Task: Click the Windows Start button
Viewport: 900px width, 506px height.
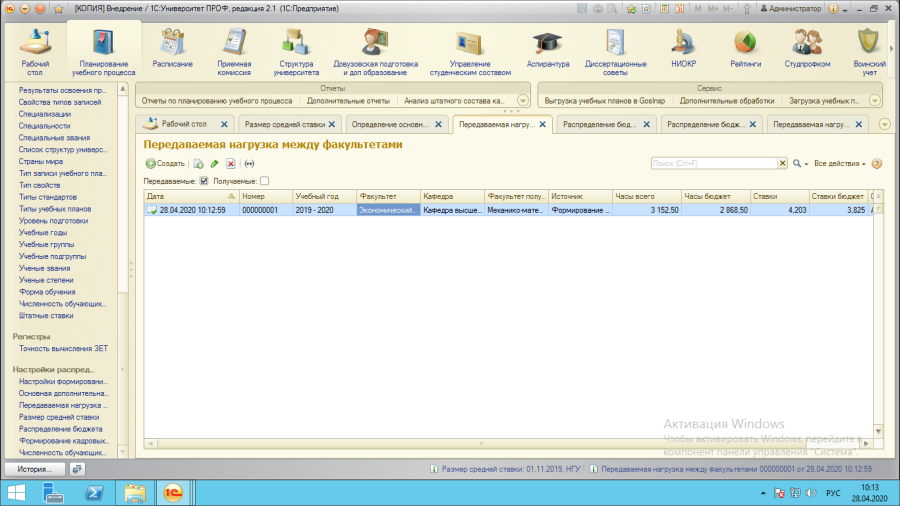Action: [x=16, y=493]
